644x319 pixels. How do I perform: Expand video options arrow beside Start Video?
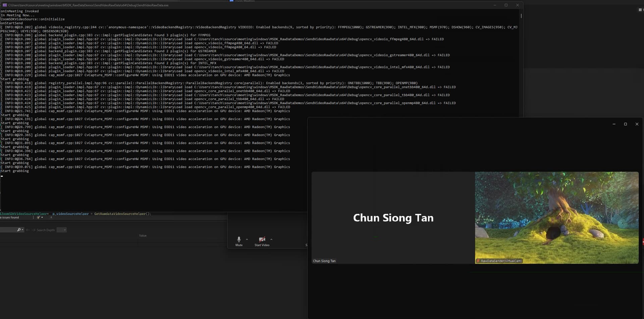pyautogui.click(x=271, y=239)
